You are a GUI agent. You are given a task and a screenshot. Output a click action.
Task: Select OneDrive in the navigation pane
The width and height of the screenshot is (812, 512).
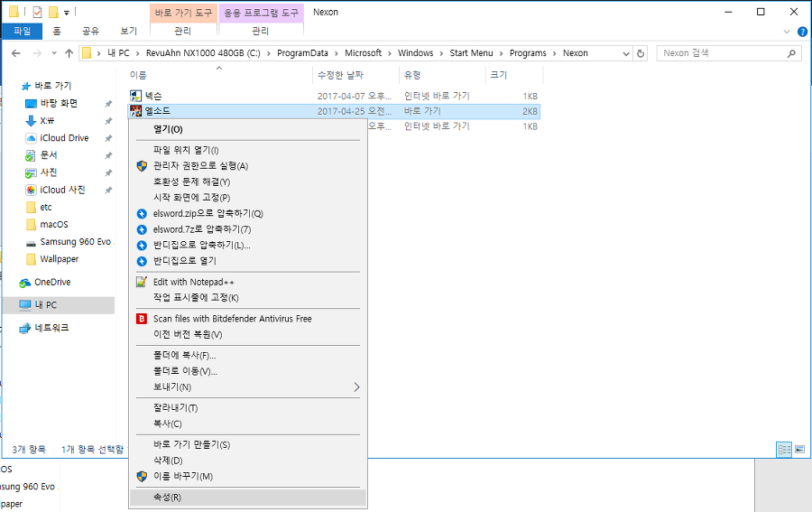coord(53,282)
